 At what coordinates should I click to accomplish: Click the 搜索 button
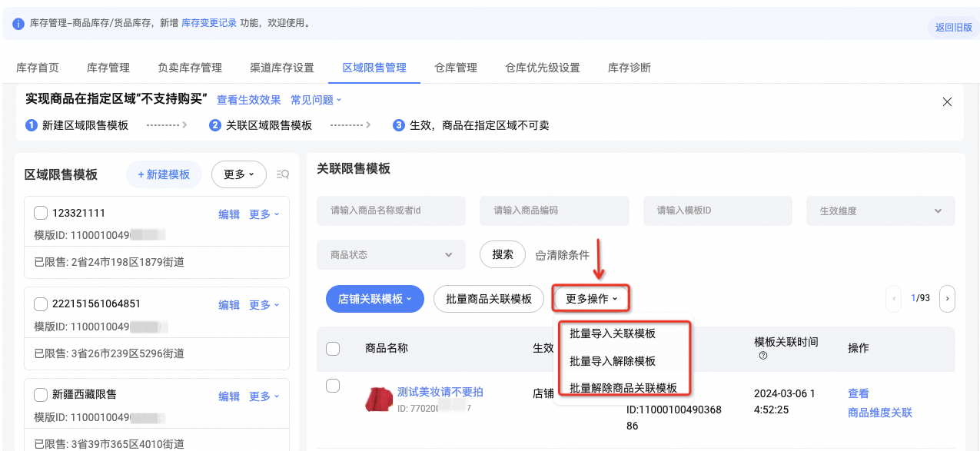pyautogui.click(x=503, y=254)
